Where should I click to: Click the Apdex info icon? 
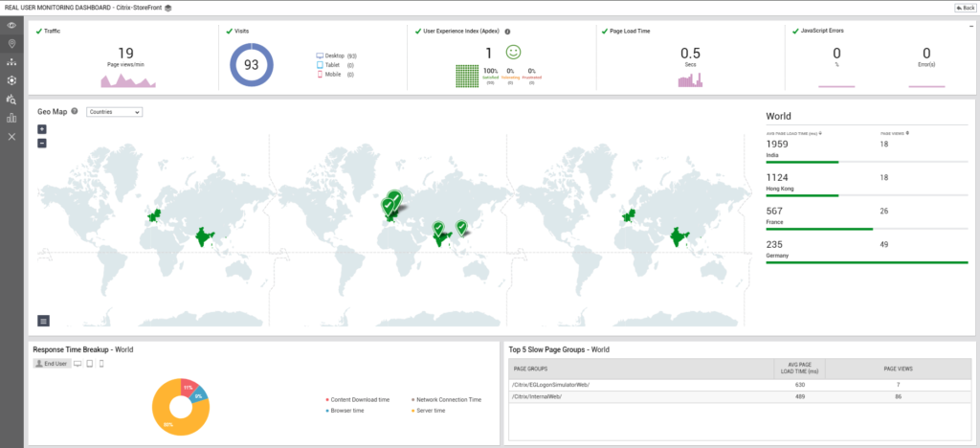507,31
